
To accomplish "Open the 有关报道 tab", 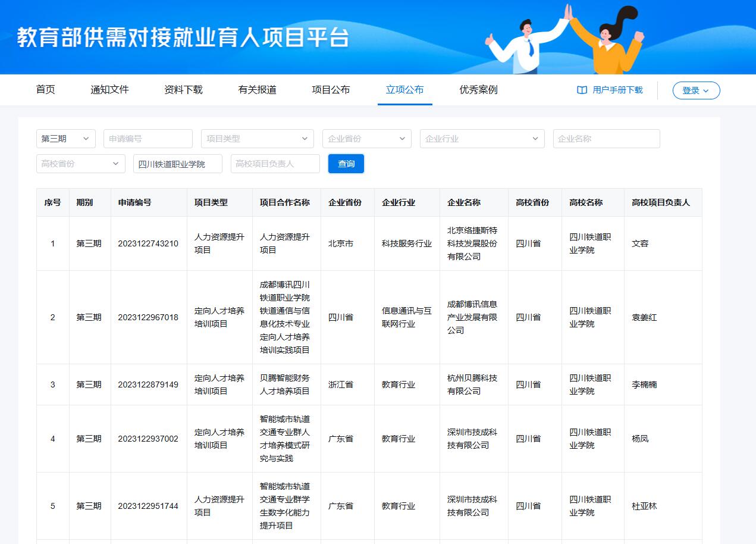I will [257, 90].
